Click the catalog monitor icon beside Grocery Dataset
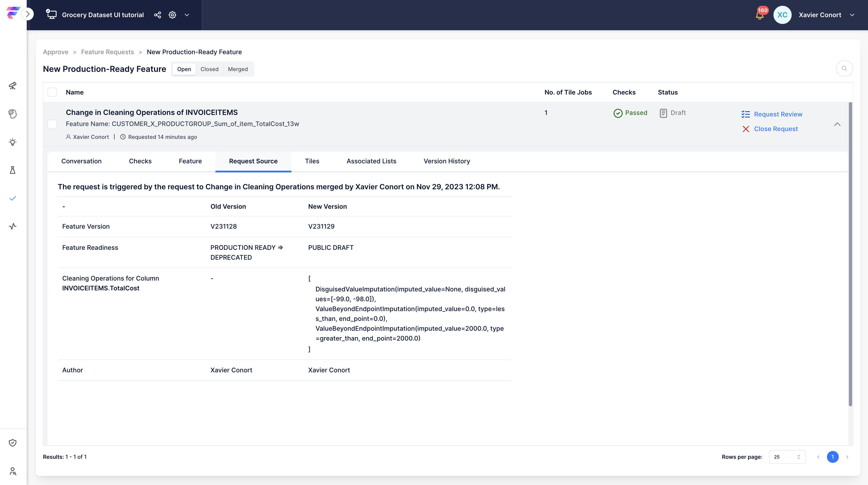 pyautogui.click(x=51, y=14)
